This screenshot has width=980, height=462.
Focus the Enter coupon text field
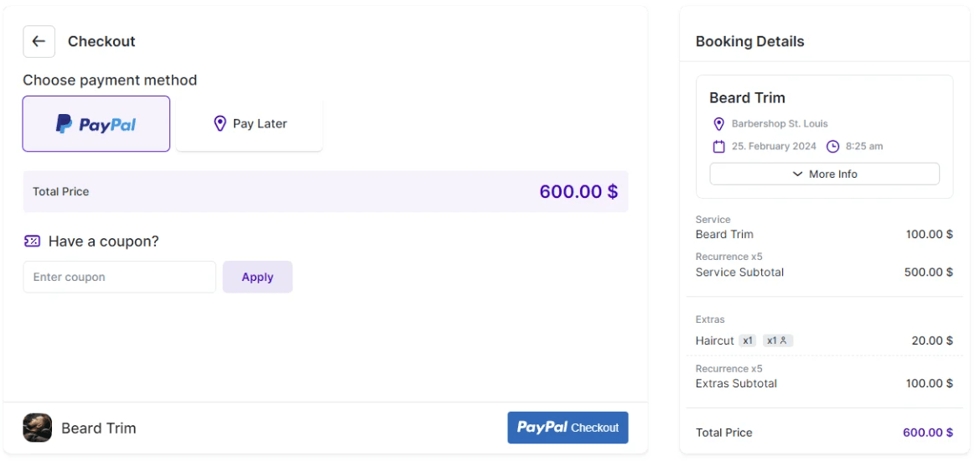click(x=119, y=278)
